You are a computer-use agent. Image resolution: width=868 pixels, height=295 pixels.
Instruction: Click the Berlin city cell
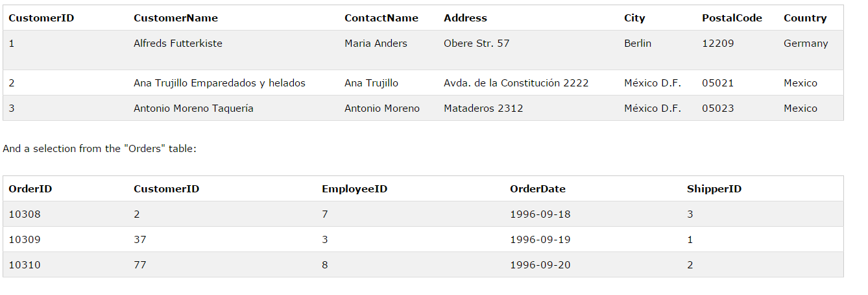point(638,44)
